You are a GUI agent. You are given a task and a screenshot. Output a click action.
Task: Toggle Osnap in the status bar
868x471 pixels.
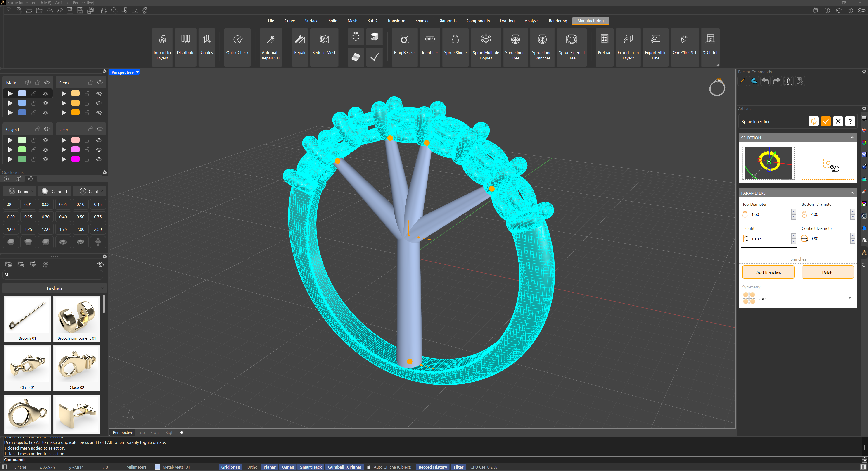pos(288,467)
